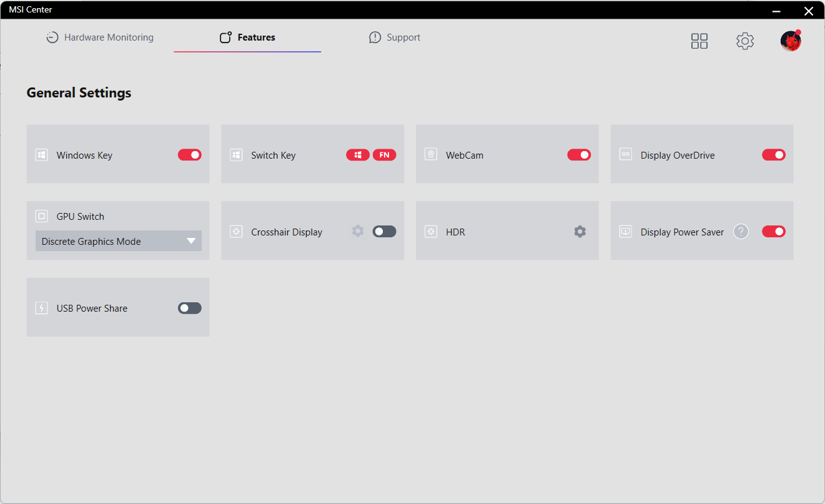Click the Discrete Graphics Mode dropdown arrow
Viewport: 825px width, 504px height.
tap(191, 241)
